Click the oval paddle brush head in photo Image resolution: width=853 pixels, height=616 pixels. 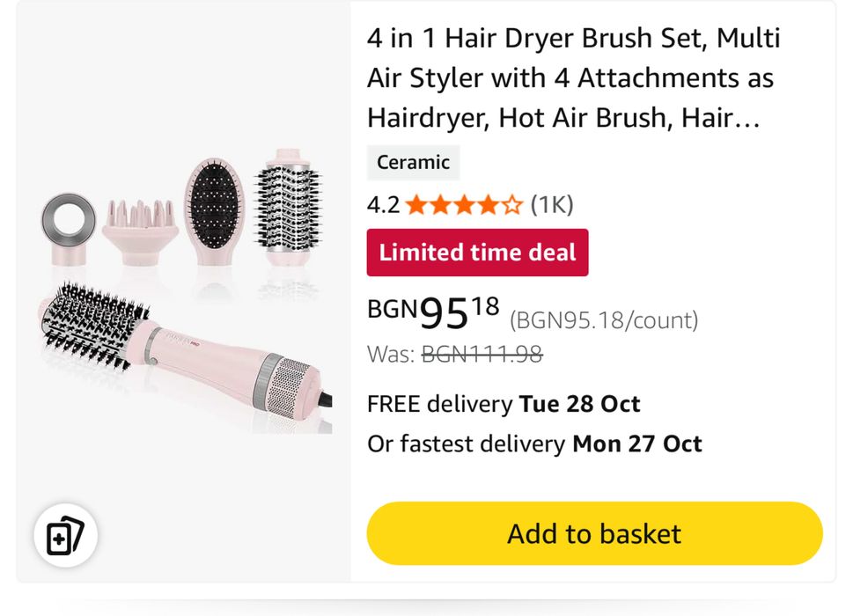pyautogui.click(x=214, y=209)
